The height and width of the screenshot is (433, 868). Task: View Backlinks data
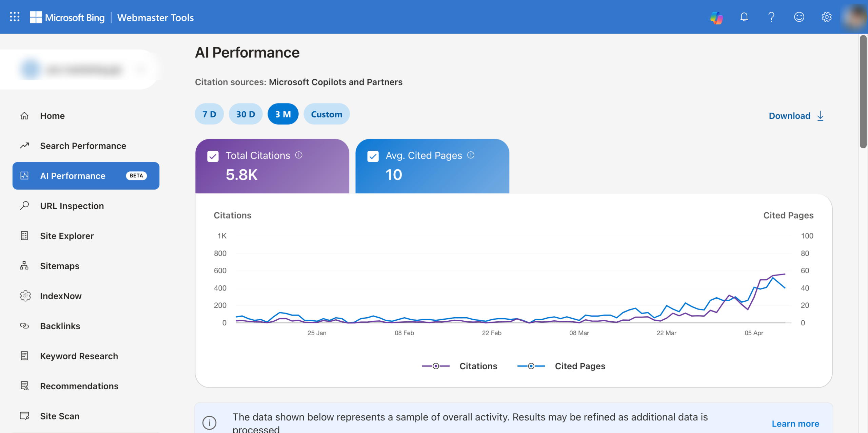(60, 326)
